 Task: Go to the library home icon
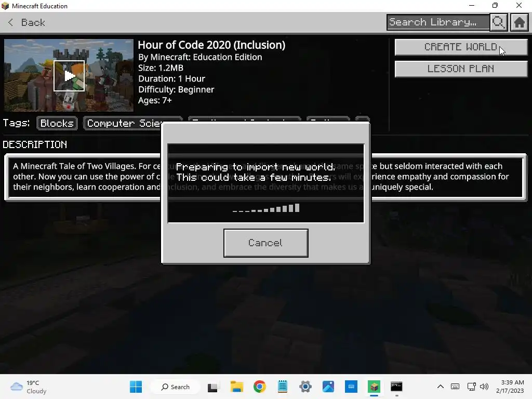[519, 22]
